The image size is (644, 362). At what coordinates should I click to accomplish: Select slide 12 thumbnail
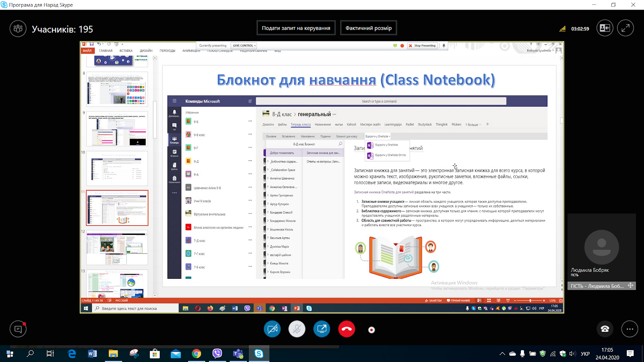coord(117,247)
